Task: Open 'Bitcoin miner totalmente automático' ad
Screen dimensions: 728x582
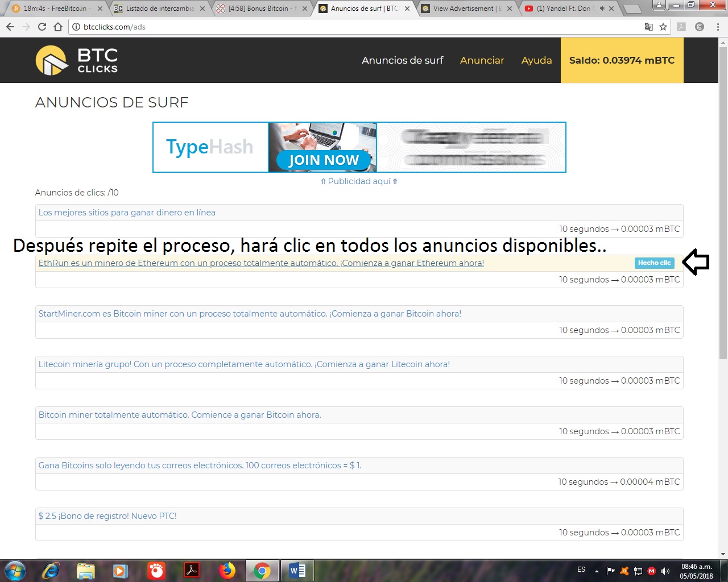Action: 180,415
